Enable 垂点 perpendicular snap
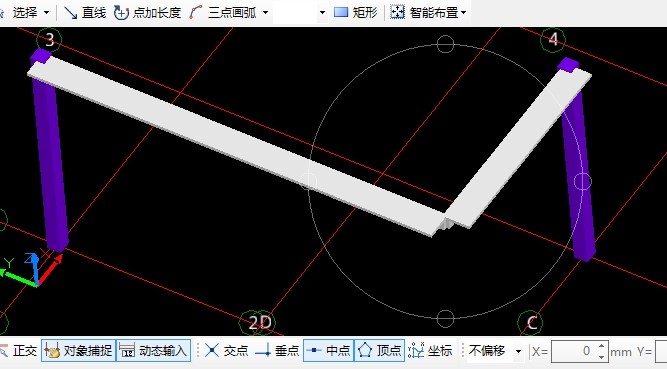This screenshot has height=369, width=667. tap(277, 351)
